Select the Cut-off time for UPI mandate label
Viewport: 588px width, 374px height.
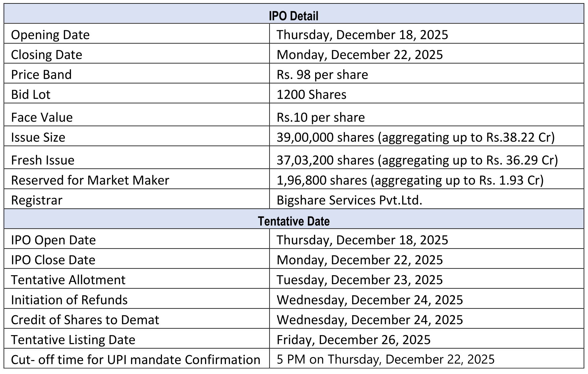(x=136, y=360)
